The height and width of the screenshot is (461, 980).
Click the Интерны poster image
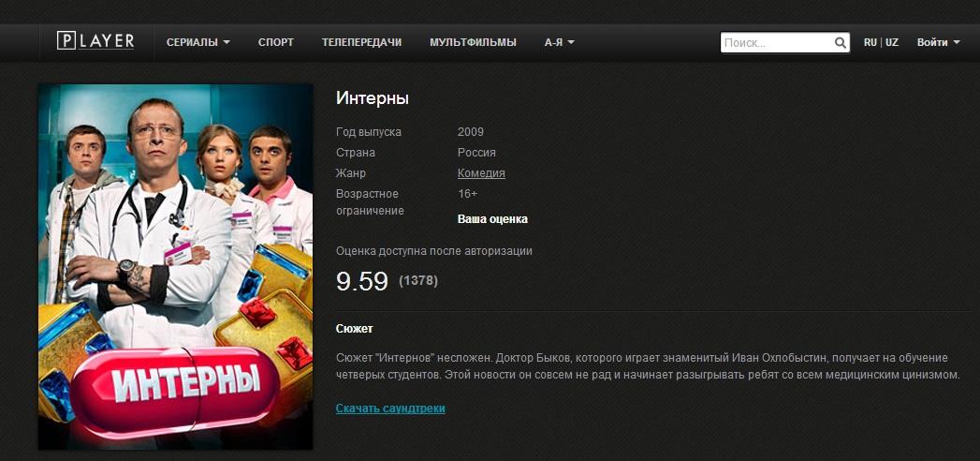click(x=176, y=267)
